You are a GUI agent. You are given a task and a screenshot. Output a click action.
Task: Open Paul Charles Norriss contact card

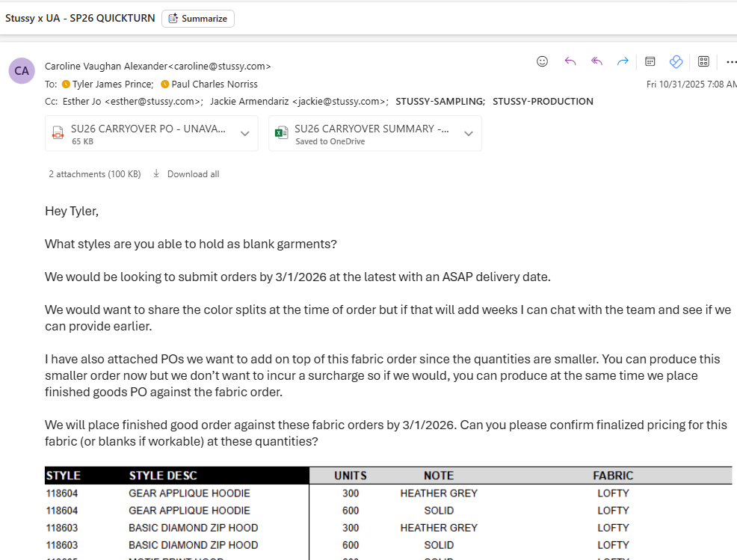point(214,84)
